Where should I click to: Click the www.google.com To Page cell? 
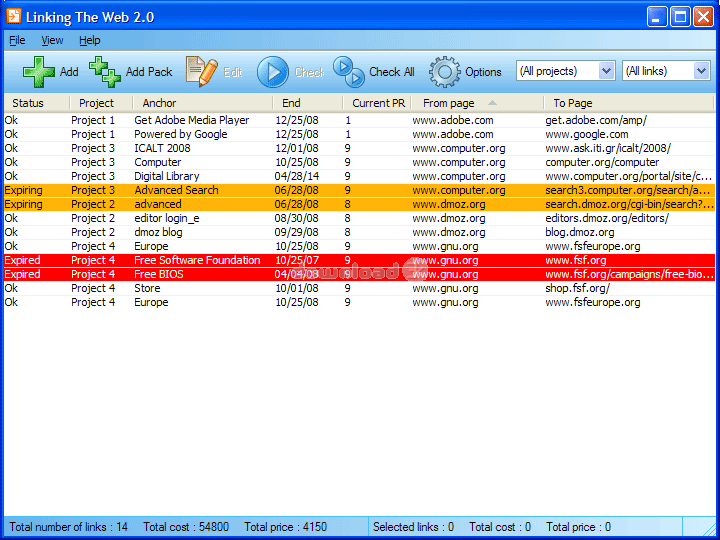tap(587, 135)
